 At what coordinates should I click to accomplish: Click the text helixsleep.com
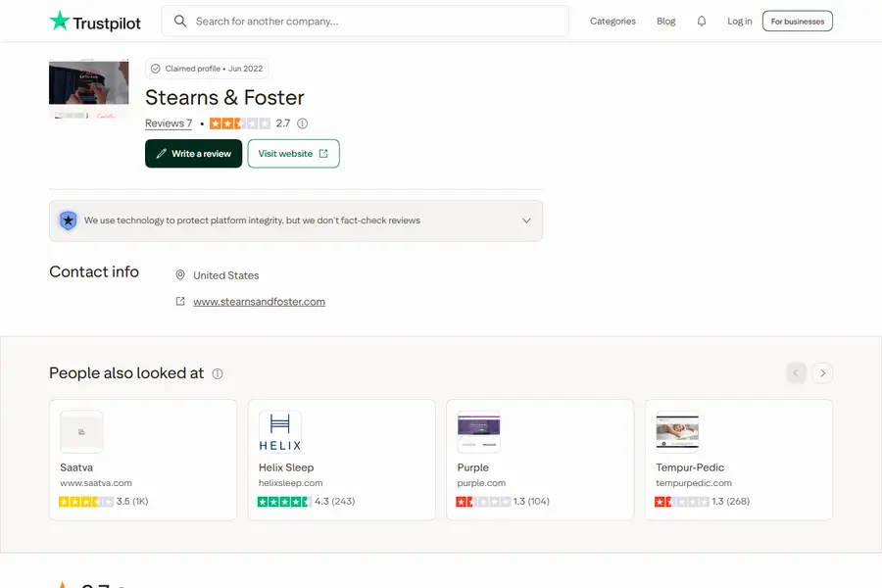pos(291,483)
